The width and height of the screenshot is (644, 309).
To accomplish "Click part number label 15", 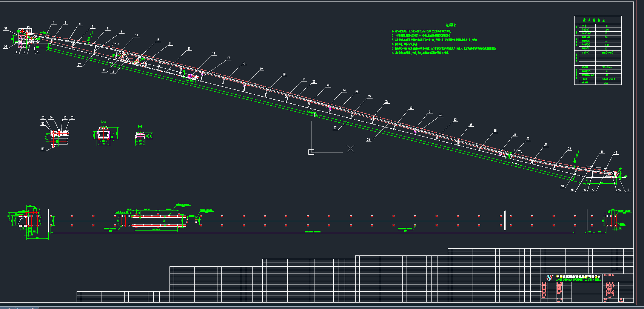I will (189, 49).
